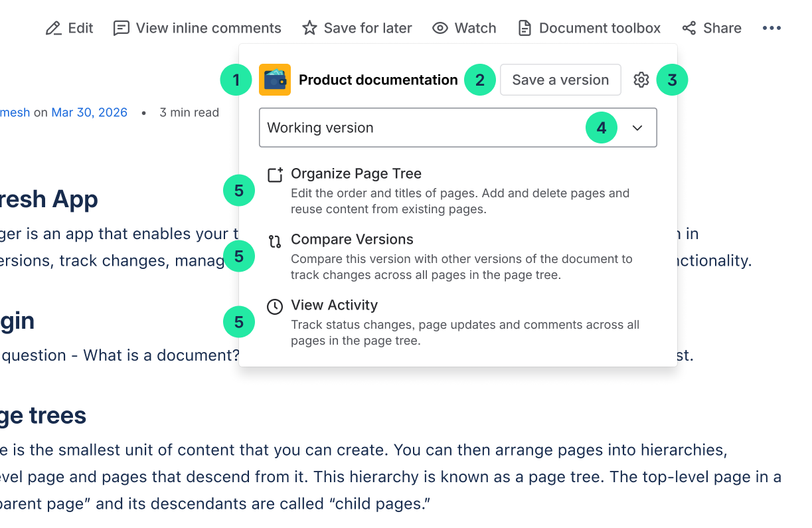Open document settings gear icon
The height and width of the screenshot is (528, 812).
[x=641, y=80]
